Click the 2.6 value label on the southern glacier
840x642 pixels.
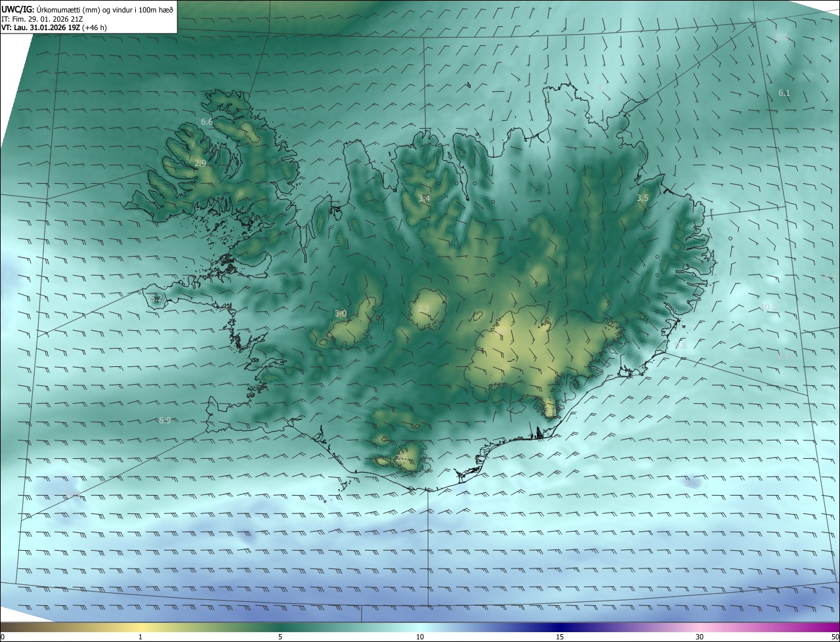click(402, 458)
